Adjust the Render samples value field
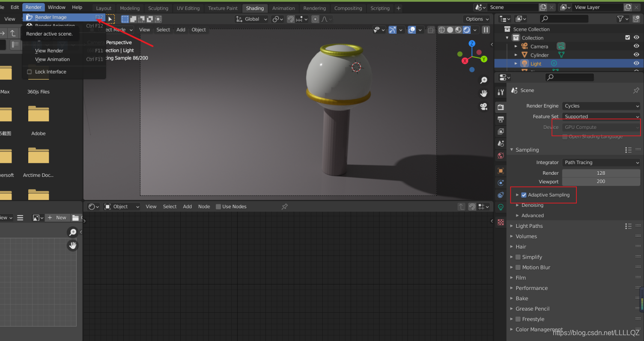 coord(601,173)
